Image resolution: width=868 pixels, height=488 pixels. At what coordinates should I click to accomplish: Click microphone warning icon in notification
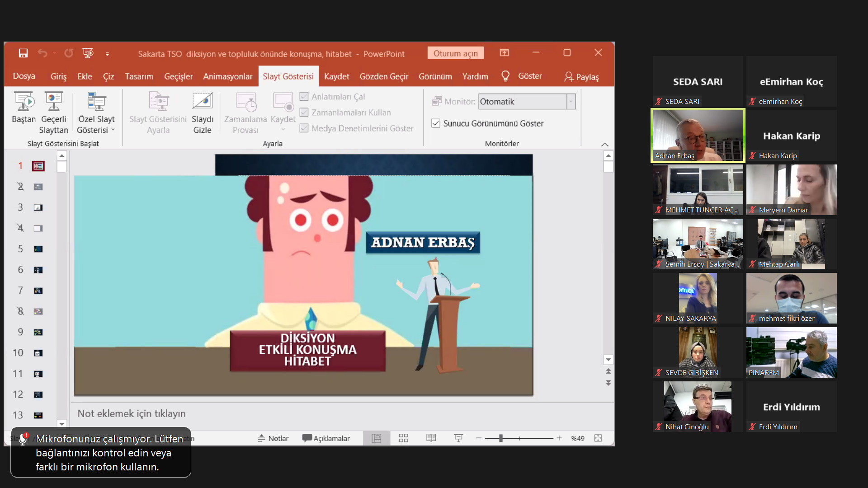pyautogui.click(x=23, y=439)
